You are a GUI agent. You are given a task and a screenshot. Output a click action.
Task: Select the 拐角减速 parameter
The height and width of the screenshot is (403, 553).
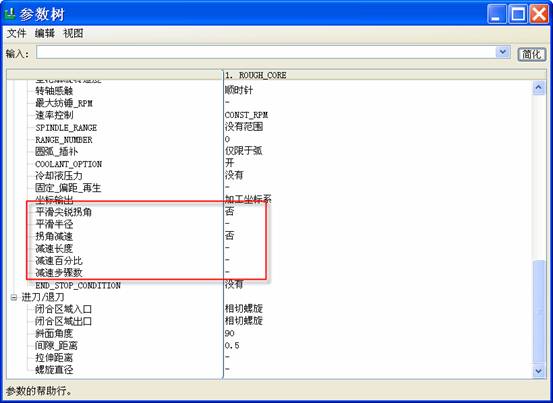[54, 236]
